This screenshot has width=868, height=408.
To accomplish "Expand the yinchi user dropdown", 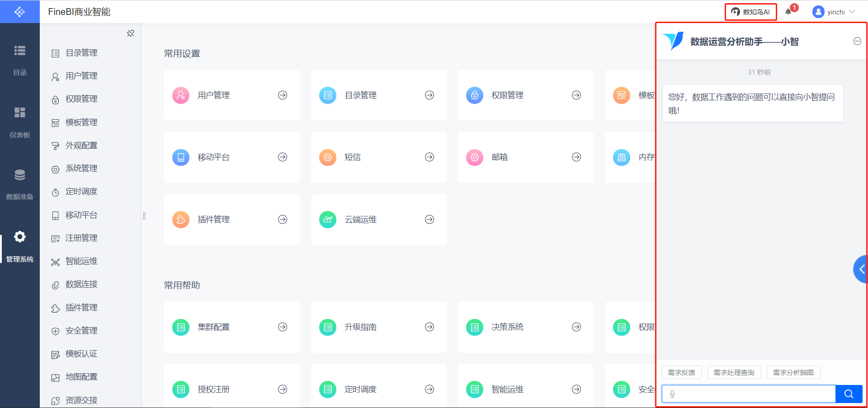I will [834, 12].
